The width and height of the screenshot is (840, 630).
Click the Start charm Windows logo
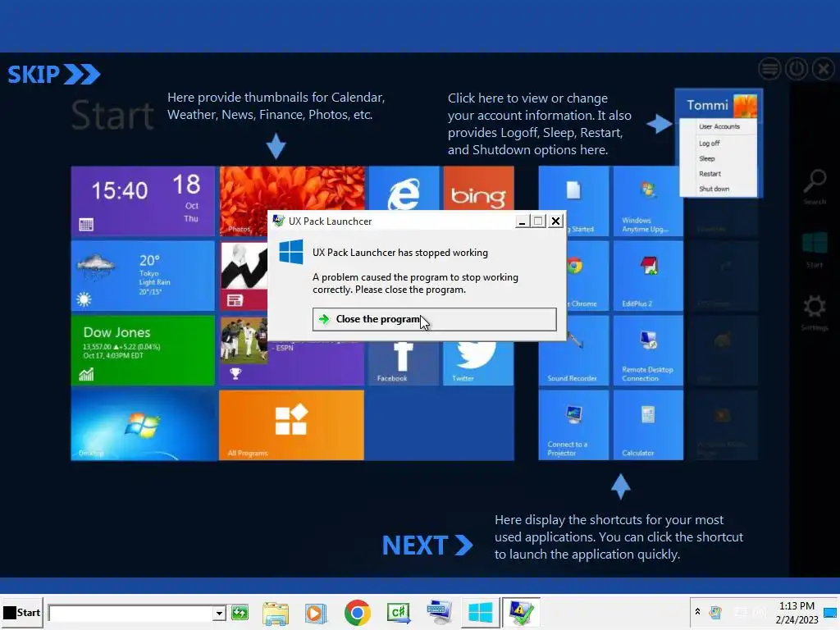(815, 244)
